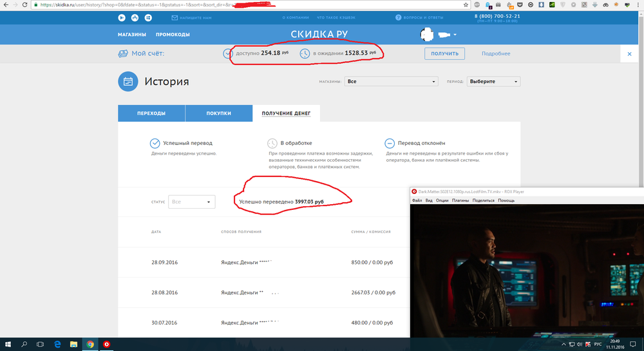Click the volume speaker tray icon
644x351 pixels.
point(580,345)
